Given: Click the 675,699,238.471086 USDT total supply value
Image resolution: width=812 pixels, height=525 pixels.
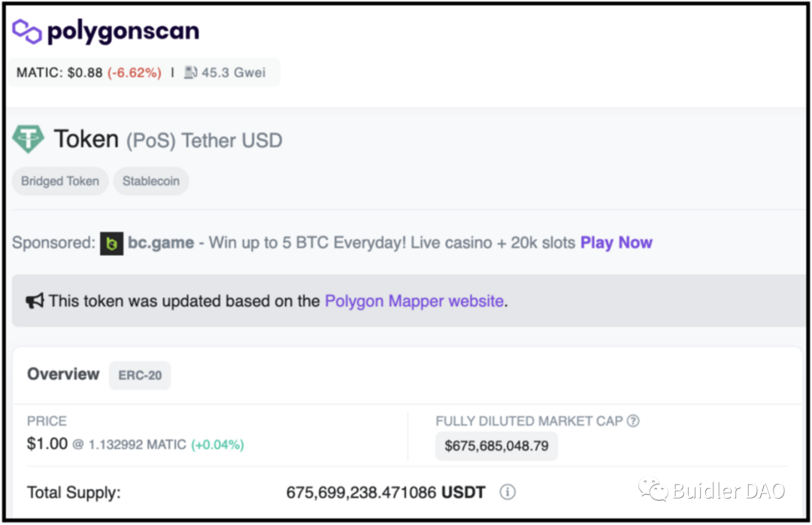Looking at the screenshot, I should pyautogui.click(x=385, y=493).
